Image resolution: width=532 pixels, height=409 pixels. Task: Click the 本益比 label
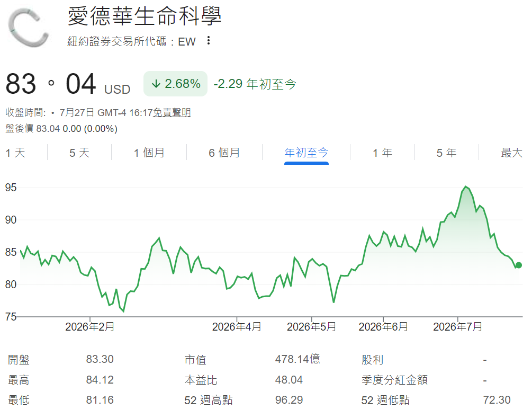[x=201, y=380]
